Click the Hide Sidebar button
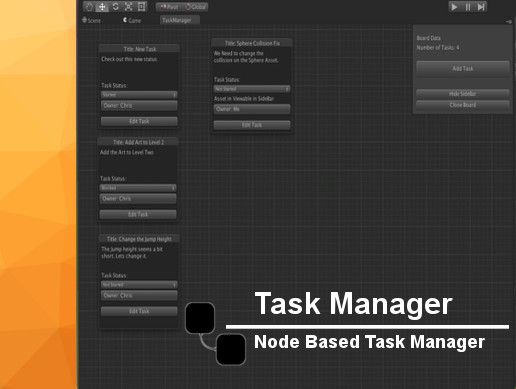Image resolution: width=516 pixels, height=389 pixels. click(463, 94)
